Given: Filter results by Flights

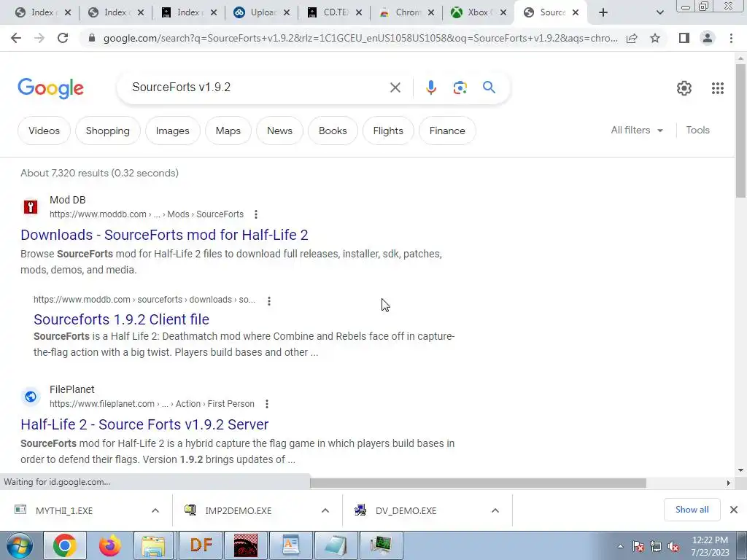Looking at the screenshot, I should click(388, 131).
